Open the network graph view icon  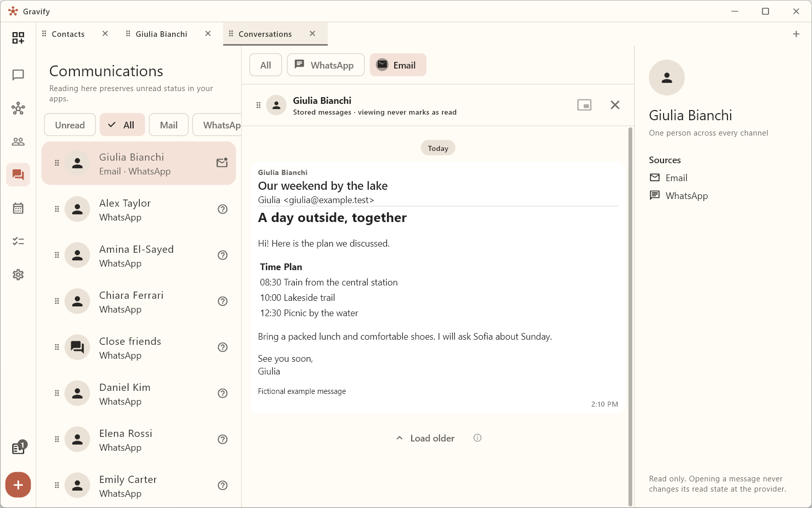tap(18, 108)
